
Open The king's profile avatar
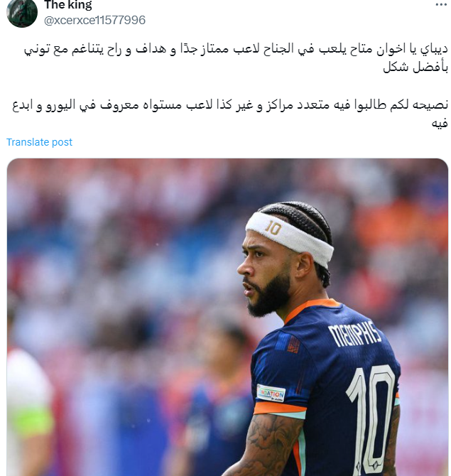pos(22,13)
